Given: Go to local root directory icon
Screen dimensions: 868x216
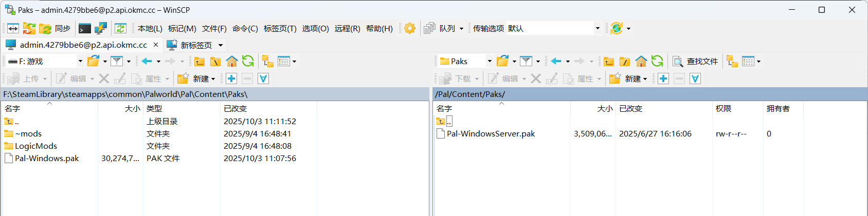Looking at the screenshot, I should [215, 62].
